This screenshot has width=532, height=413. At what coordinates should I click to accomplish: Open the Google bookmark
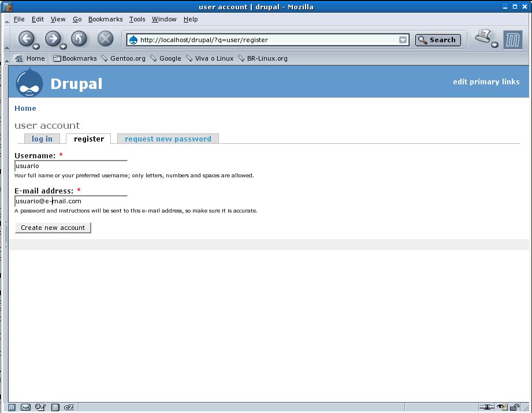tap(166, 58)
